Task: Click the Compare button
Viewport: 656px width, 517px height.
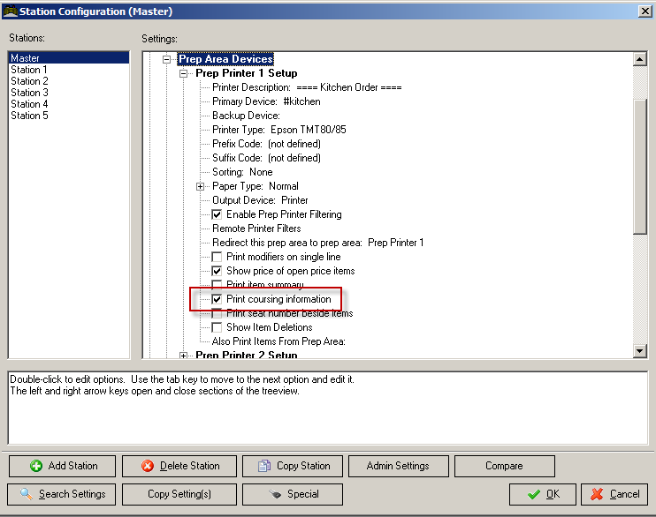Action: coord(504,466)
